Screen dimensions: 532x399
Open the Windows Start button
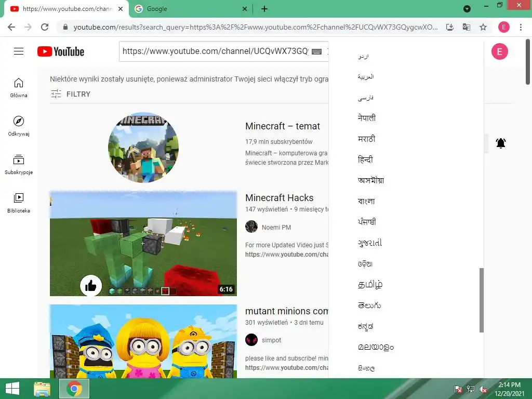pos(12,389)
